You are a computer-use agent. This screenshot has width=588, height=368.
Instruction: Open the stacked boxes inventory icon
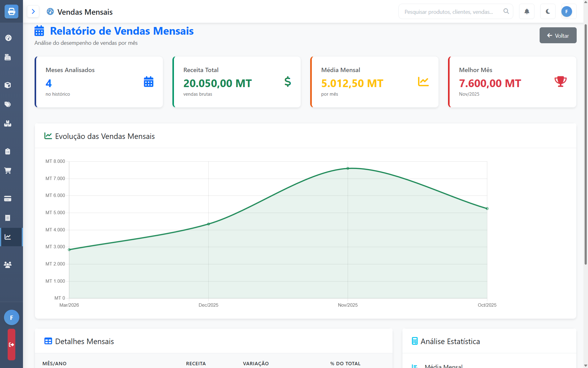click(x=8, y=124)
